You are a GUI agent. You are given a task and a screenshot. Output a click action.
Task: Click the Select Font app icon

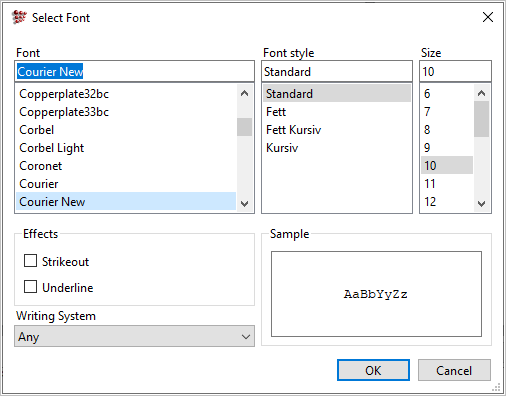(x=19, y=17)
